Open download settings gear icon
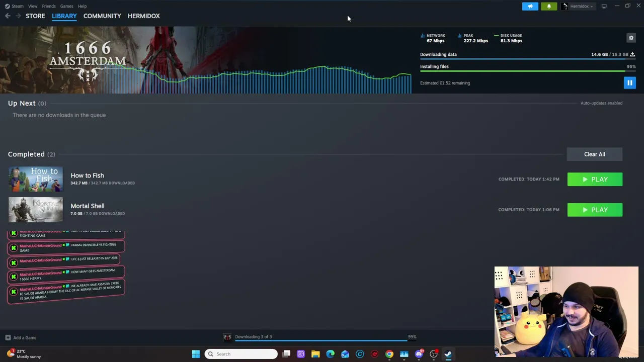 tap(631, 38)
